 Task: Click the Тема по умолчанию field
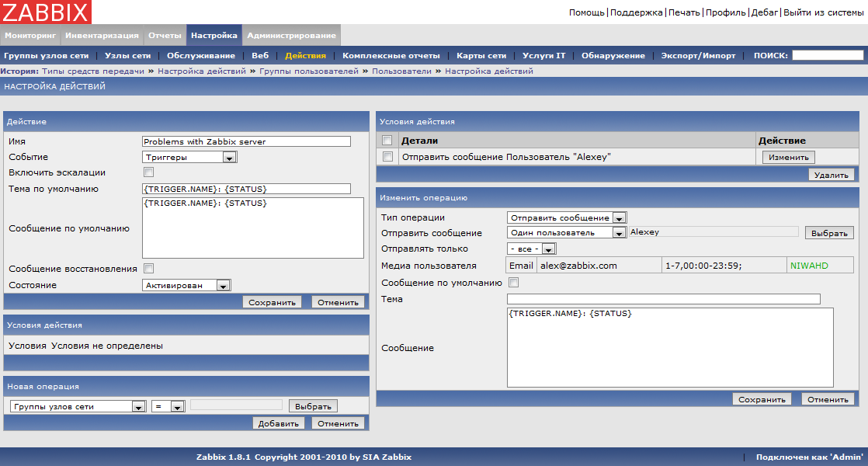click(246, 189)
